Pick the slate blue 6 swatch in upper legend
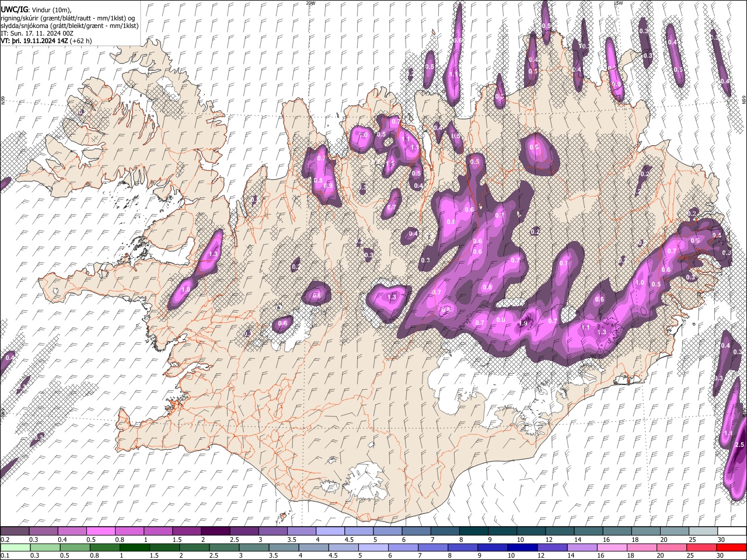The image size is (747, 560). tap(416, 531)
